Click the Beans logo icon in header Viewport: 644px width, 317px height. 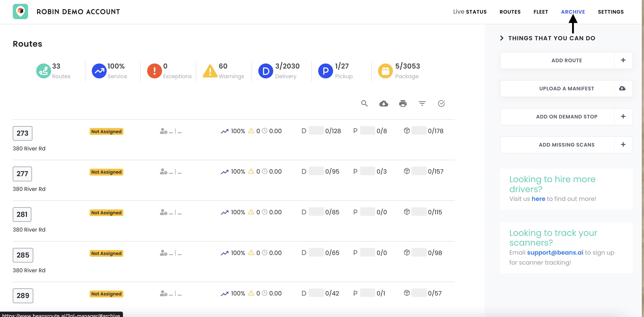(x=20, y=12)
